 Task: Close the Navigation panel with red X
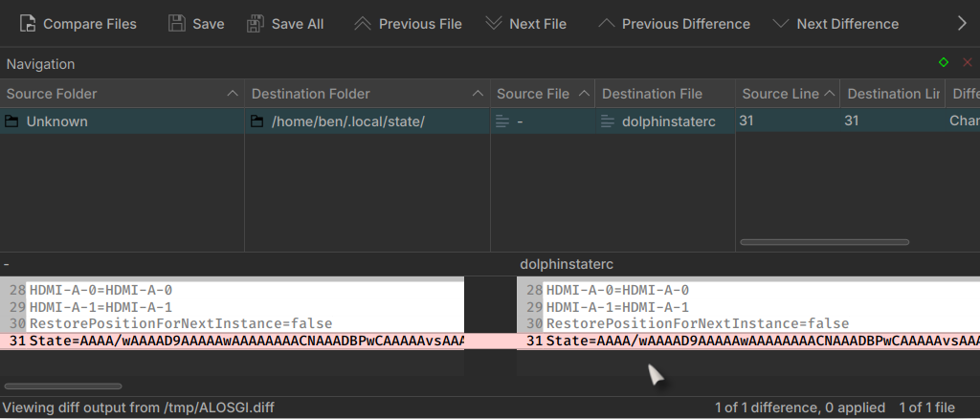967,63
